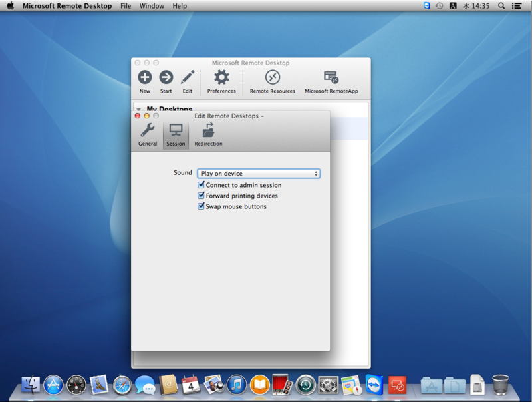Uncheck Forward printing devices

pyautogui.click(x=201, y=196)
